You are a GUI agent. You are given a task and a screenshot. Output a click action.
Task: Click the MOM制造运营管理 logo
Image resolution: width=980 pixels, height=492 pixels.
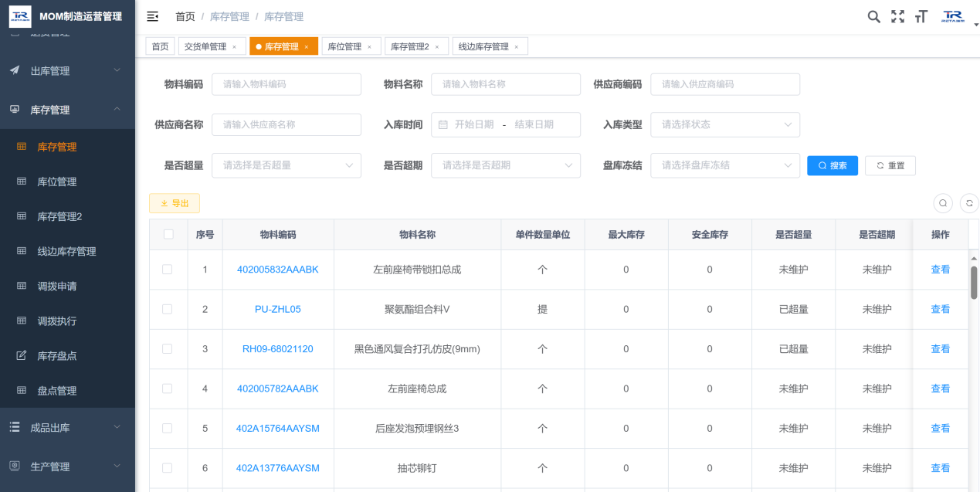pyautogui.click(x=21, y=16)
